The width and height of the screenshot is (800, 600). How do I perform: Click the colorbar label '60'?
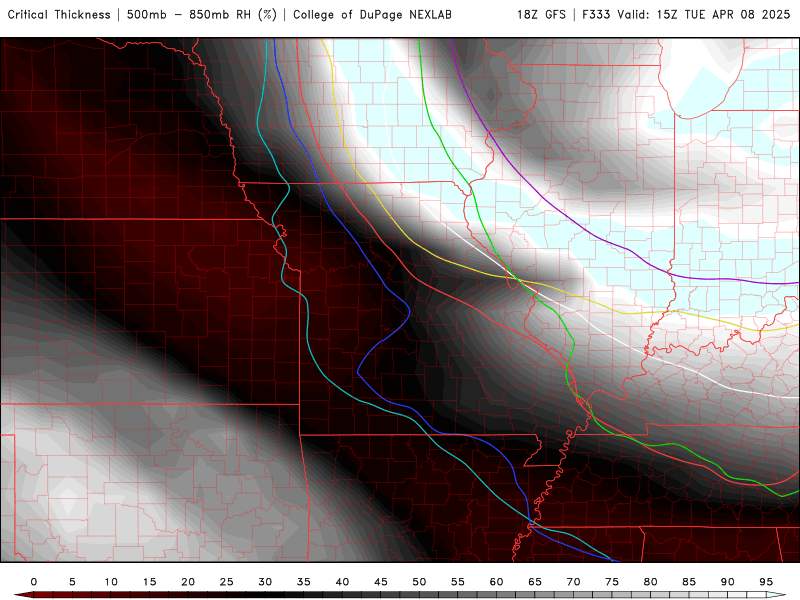click(496, 582)
